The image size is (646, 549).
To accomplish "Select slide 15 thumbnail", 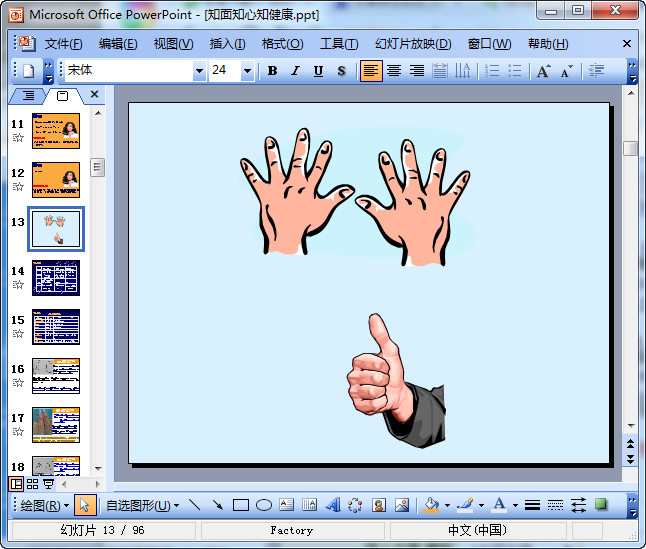I will 56,327.
